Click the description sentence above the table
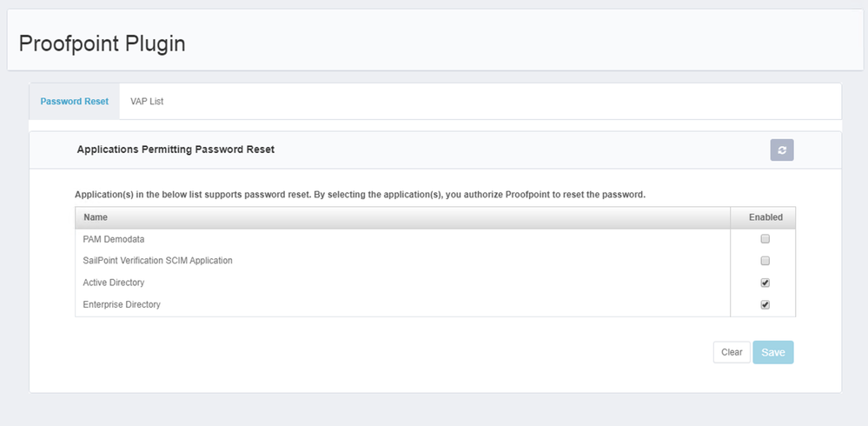This screenshot has height=426, width=868. (360, 194)
